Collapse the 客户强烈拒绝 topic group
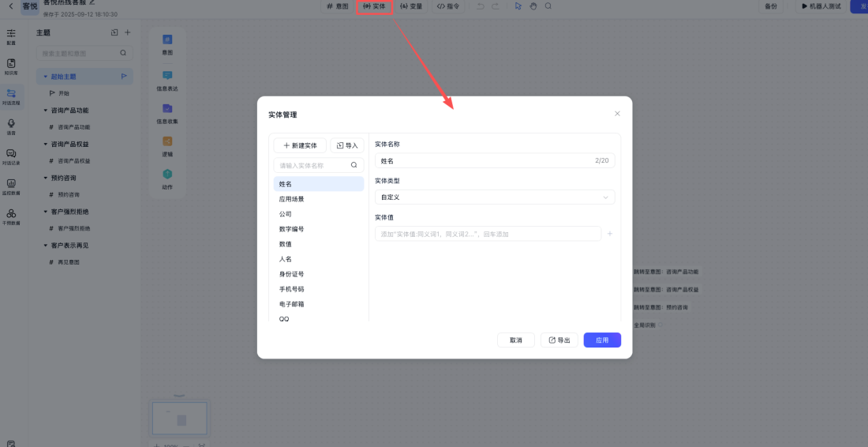 click(x=46, y=212)
